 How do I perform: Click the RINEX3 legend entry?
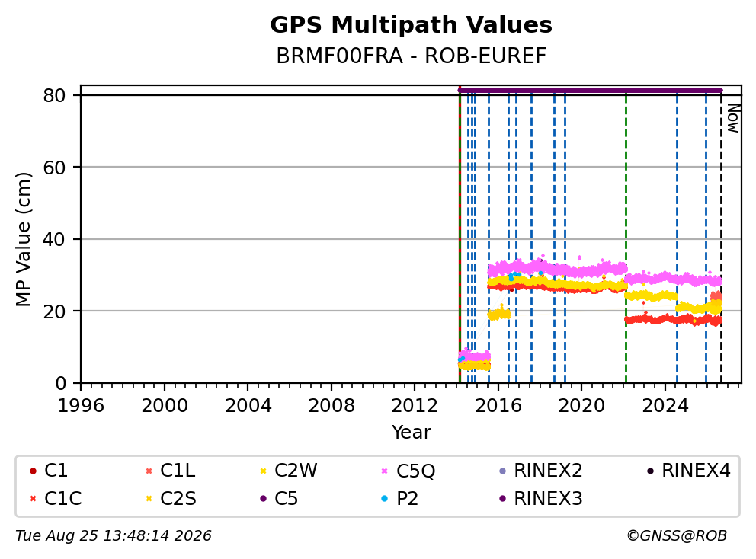[540, 499]
